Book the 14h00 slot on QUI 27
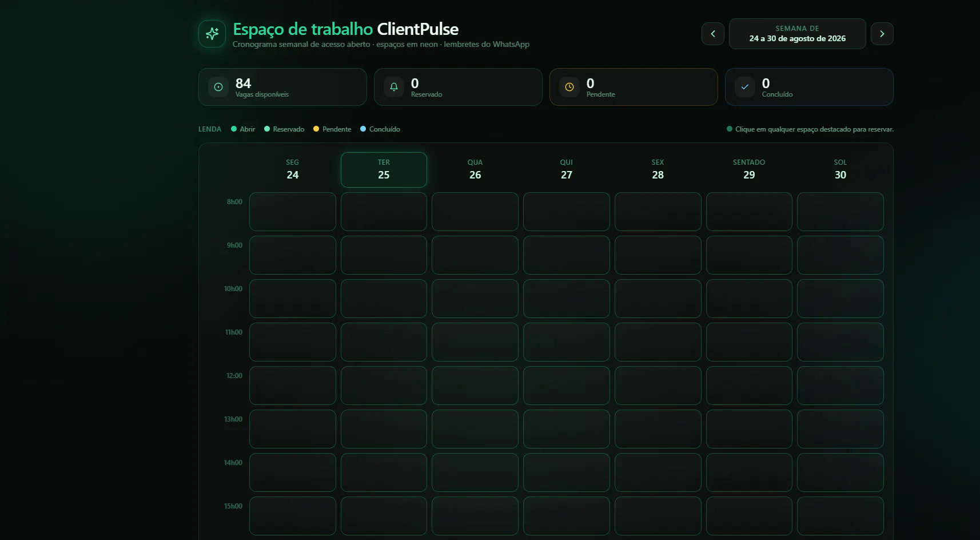The width and height of the screenshot is (980, 540). [x=567, y=472]
